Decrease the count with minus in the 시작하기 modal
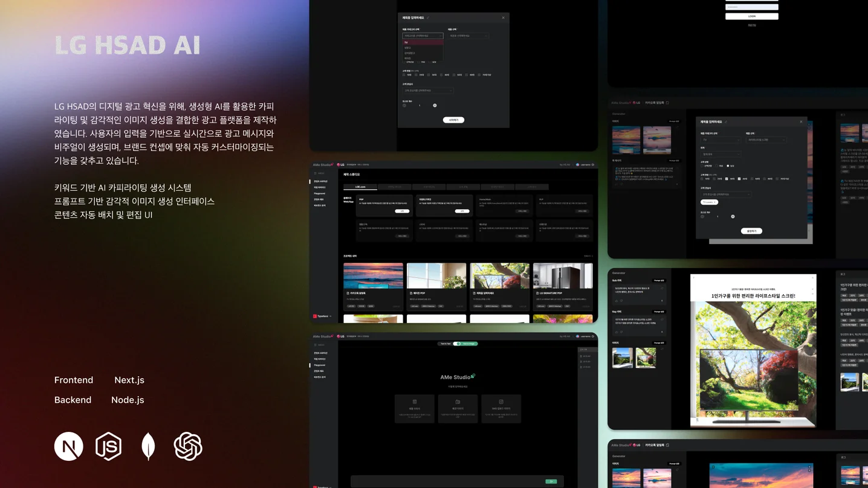868x488 pixels. click(404, 105)
